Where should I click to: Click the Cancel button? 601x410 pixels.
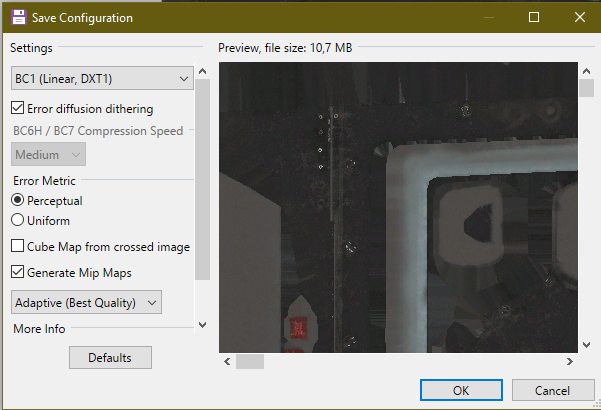[x=553, y=390]
